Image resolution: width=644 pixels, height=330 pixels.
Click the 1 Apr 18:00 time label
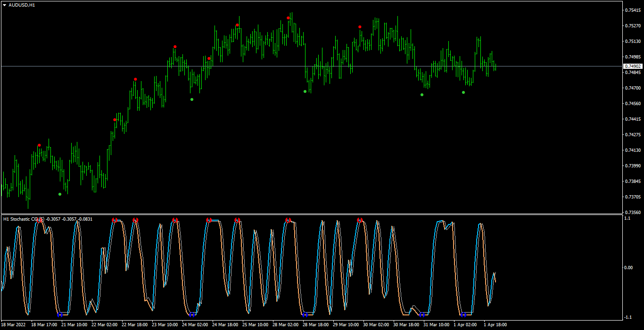coord(495,325)
